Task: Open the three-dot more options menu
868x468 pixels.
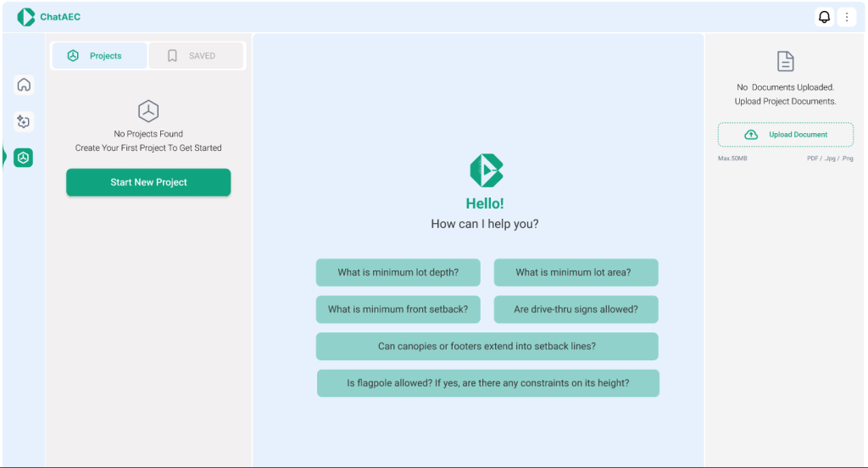Action: [846, 17]
